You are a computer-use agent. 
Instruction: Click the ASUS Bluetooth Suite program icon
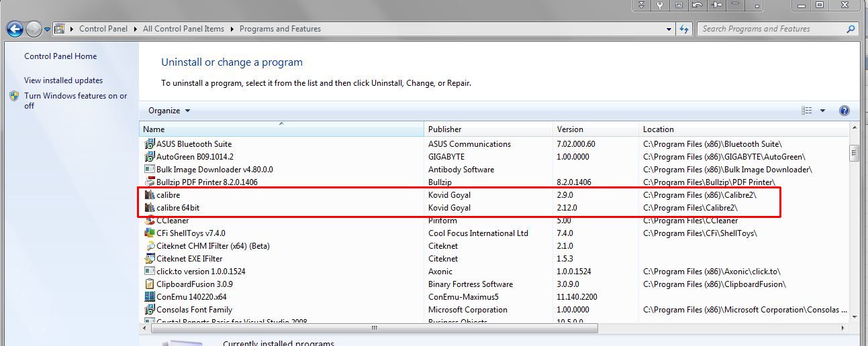[x=150, y=144]
